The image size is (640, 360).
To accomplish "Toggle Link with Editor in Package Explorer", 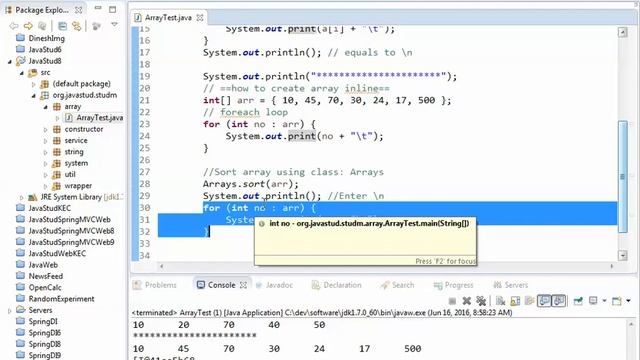I will coord(76,26).
